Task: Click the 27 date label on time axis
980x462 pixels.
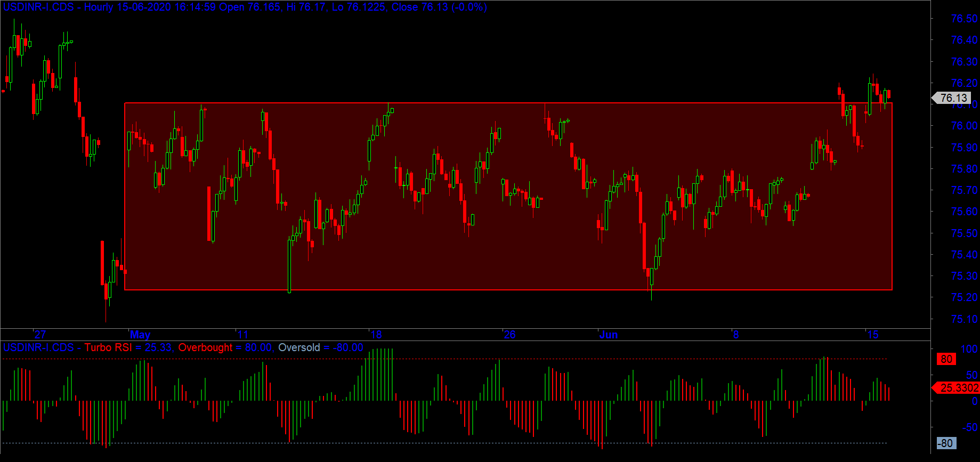Action: 41,335
